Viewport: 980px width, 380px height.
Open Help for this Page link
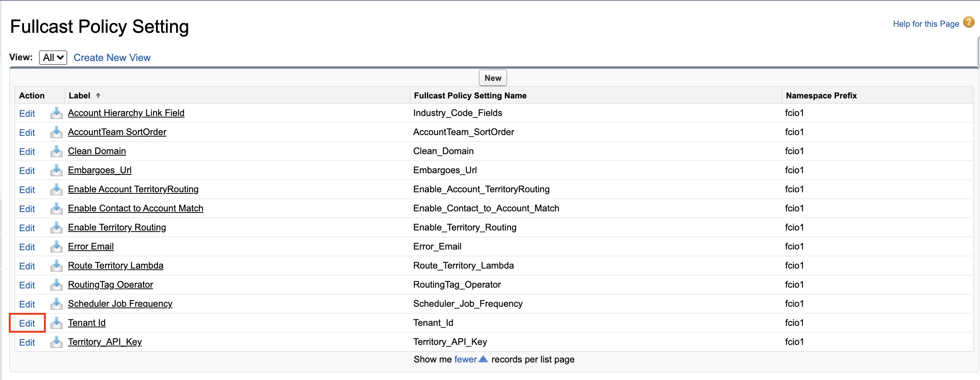tap(926, 24)
